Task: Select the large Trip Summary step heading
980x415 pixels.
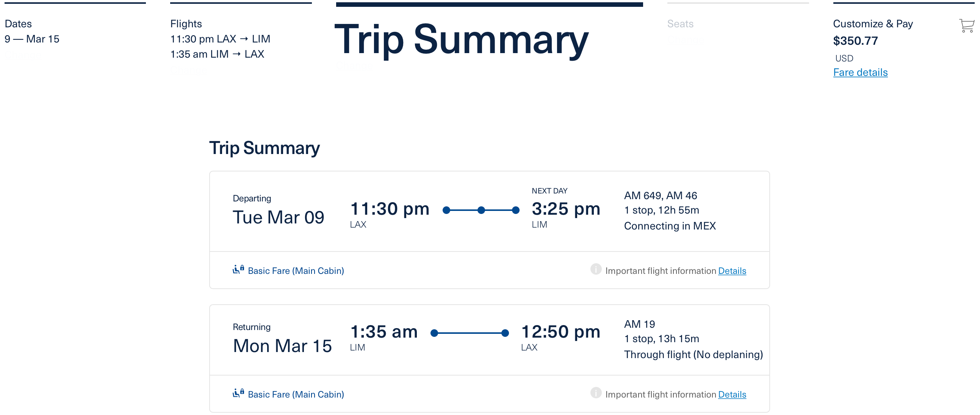Action: pos(462,39)
